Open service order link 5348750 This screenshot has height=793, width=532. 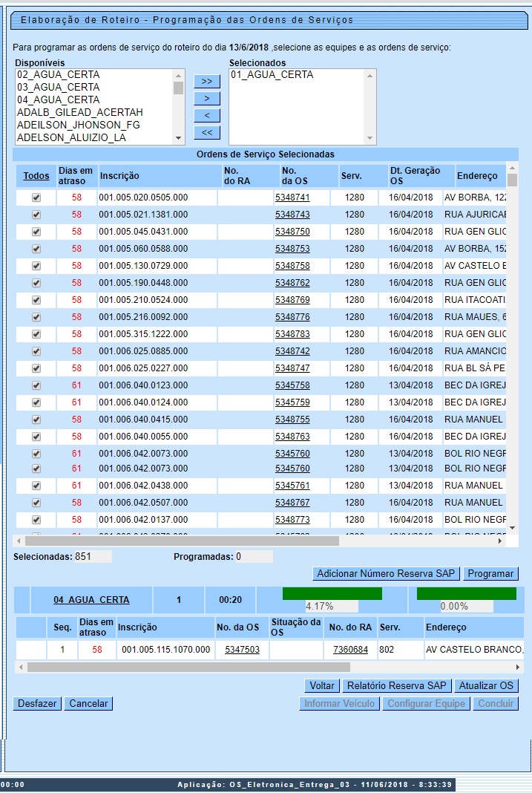[292, 232]
